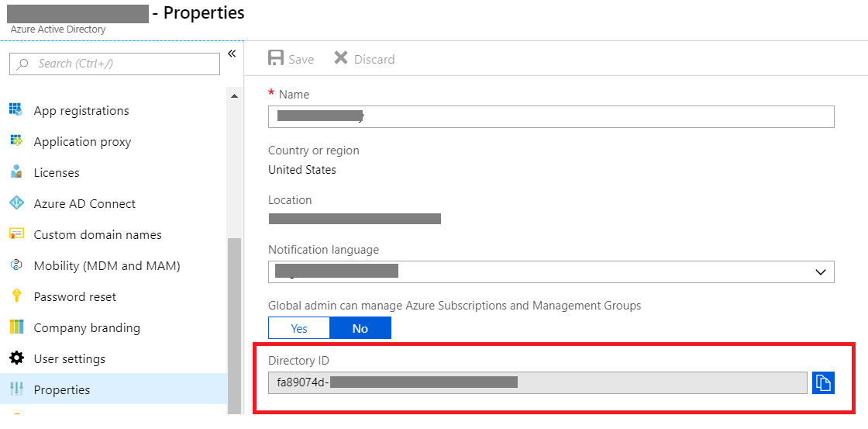
Task: Click the User settings gear icon
Action: (16, 358)
